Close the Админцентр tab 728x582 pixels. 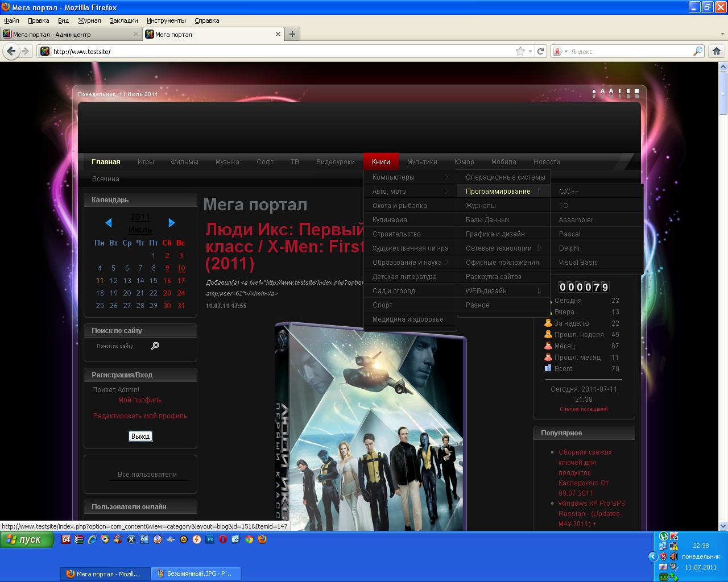[x=136, y=34]
